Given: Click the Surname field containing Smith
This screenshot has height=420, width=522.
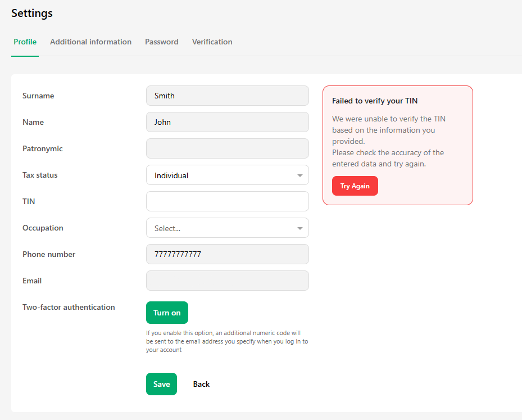Looking at the screenshot, I should coord(228,96).
